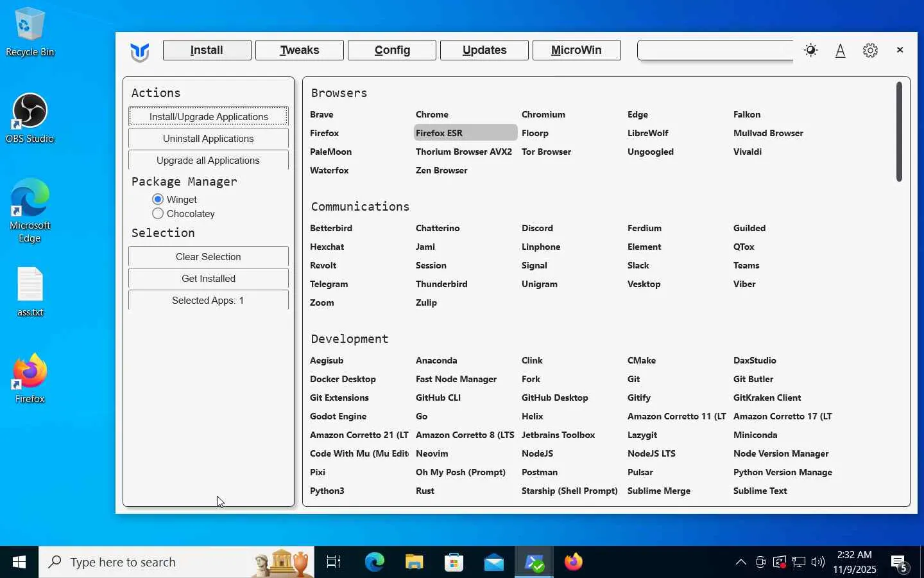Toggle Vivaldi selection
Screen dimensions: 924x578
(x=748, y=152)
